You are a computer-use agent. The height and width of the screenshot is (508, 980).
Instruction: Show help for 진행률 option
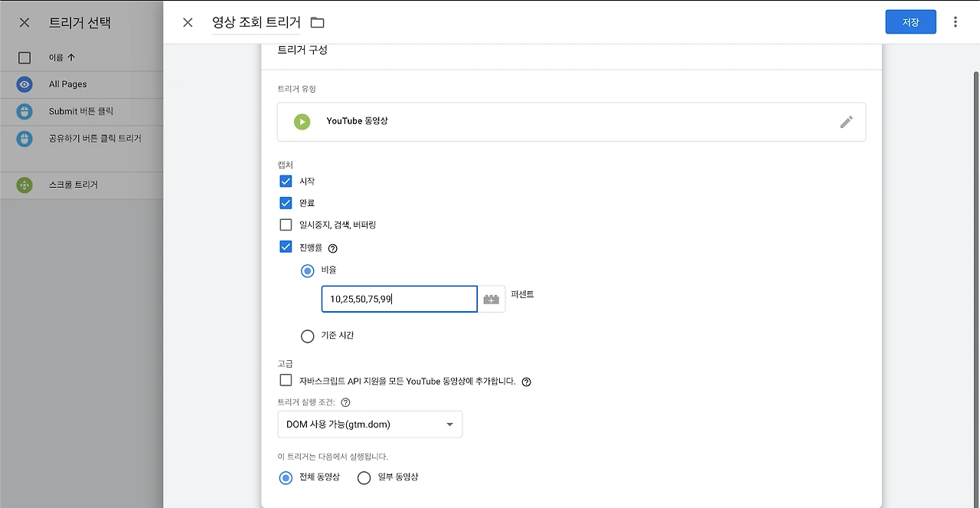(332, 248)
